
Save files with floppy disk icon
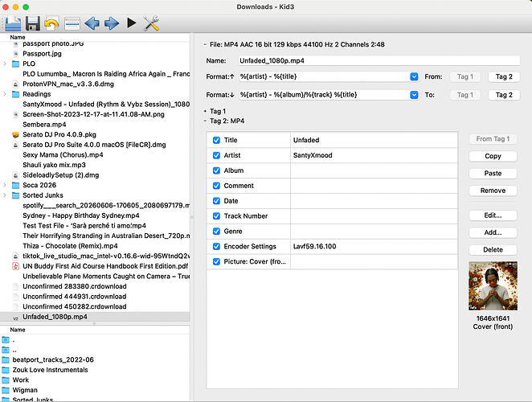click(x=33, y=24)
